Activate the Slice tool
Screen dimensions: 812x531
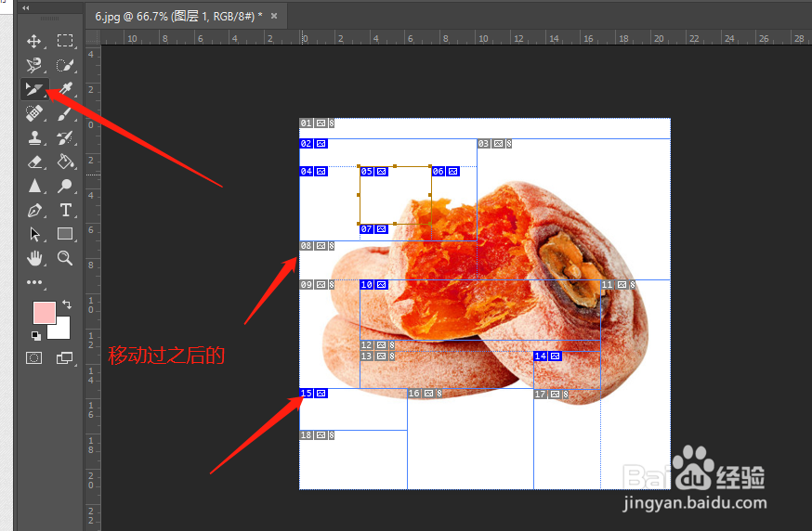point(34,89)
